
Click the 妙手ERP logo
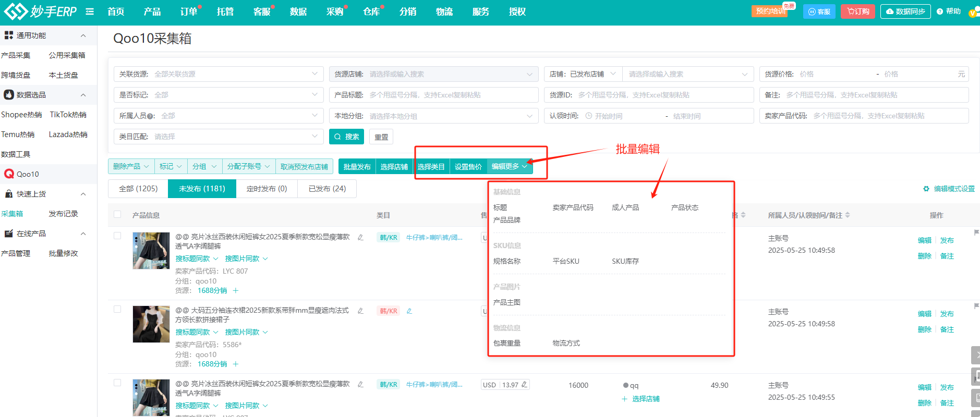[40, 11]
